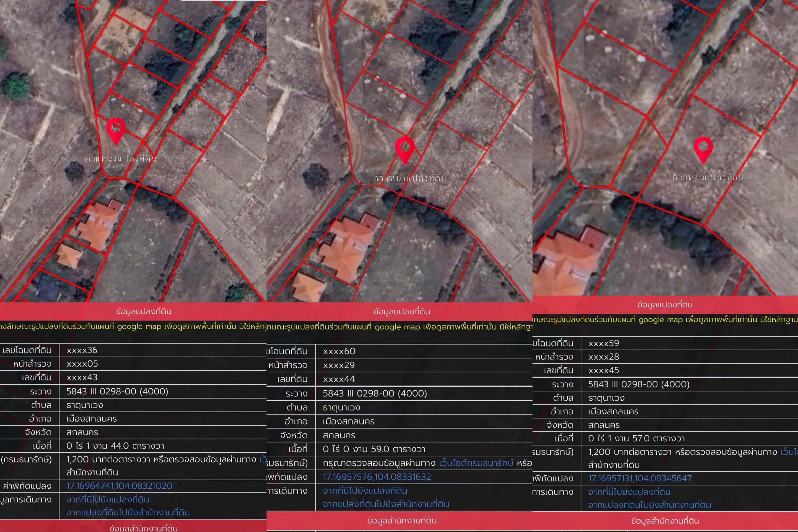
Task: Select deed number value 'xxxx59'
Action: pos(603,343)
